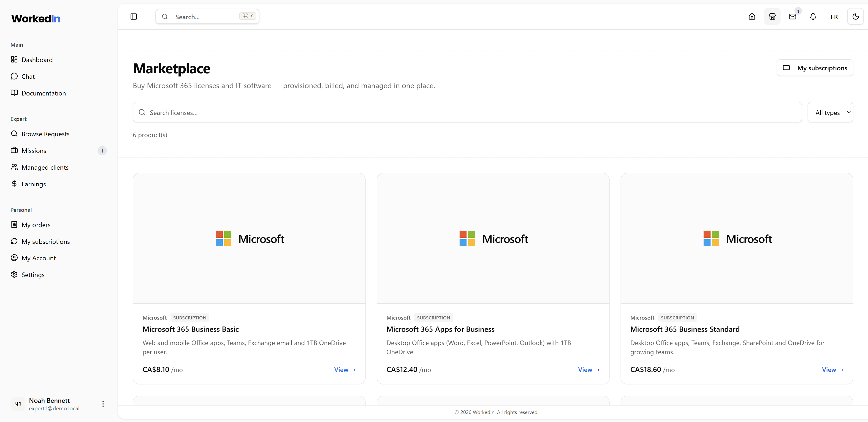Click the expert1@demo.local email text
The height and width of the screenshot is (422, 868).
(54, 408)
